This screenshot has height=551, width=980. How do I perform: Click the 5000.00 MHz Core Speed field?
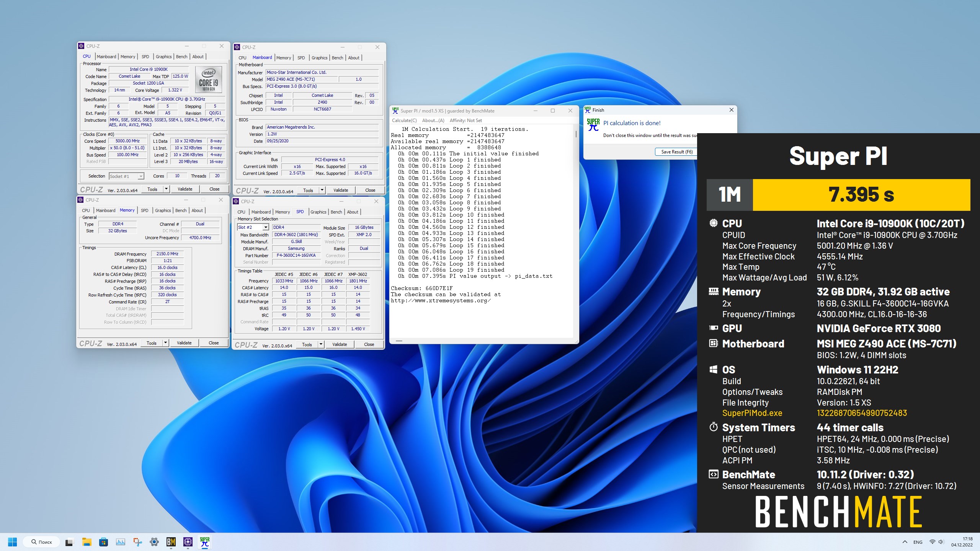point(127,141)
